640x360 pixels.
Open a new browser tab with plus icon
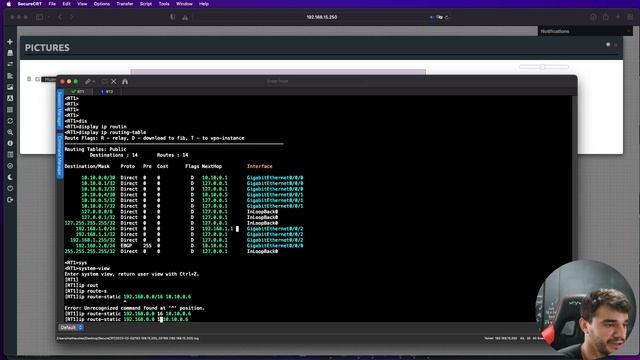[x=618, y=17]
